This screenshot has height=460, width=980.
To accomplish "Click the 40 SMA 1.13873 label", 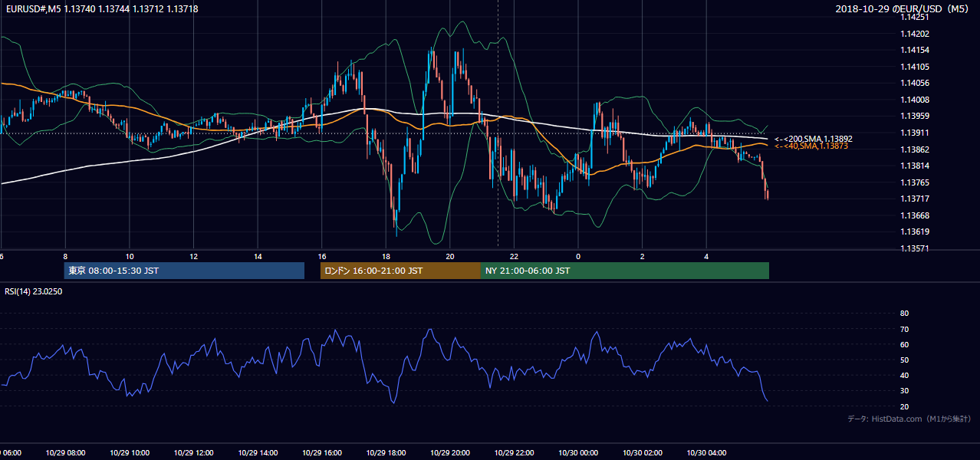I will (x=811, y=146).
